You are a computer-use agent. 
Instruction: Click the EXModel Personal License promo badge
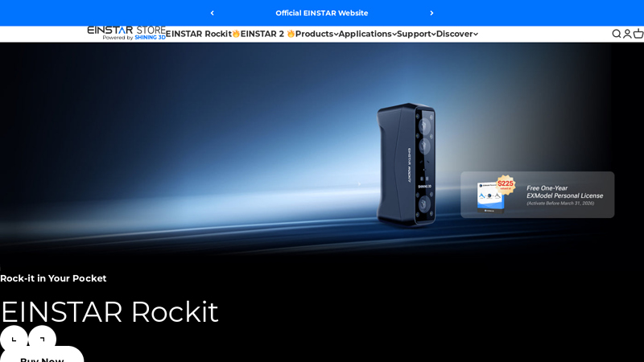tap(537, 195)
